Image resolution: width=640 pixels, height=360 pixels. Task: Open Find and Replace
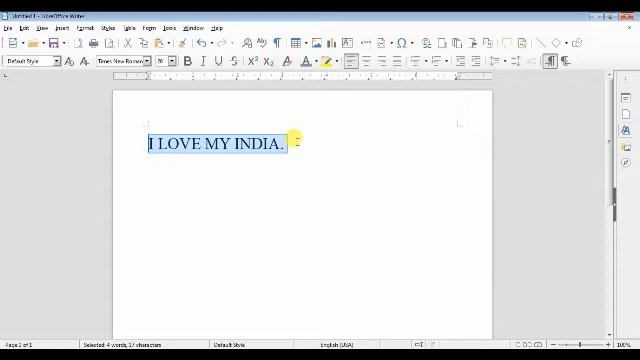[x=247, y=43]
